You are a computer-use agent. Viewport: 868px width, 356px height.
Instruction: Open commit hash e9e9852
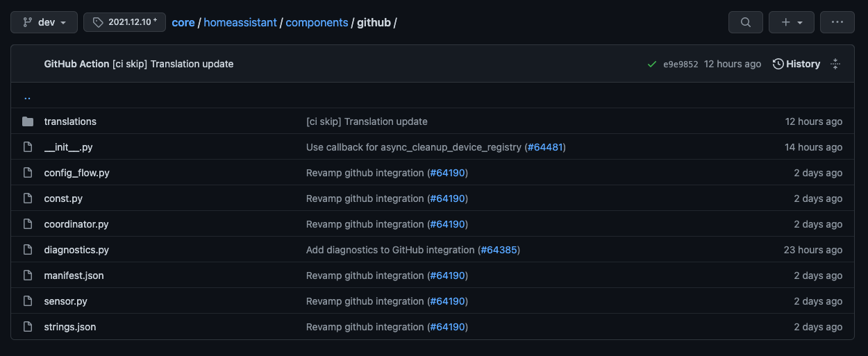(x=681, y=64)
